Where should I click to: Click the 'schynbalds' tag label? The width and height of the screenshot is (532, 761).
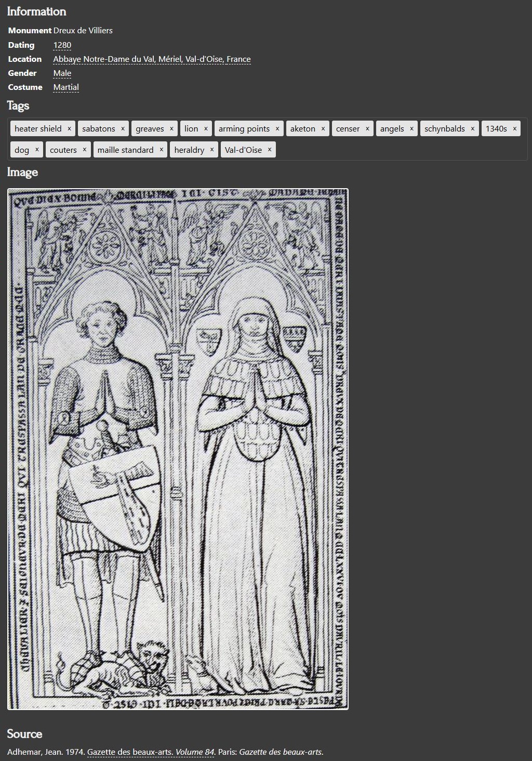pyautogui.click(x=445, y=129)
